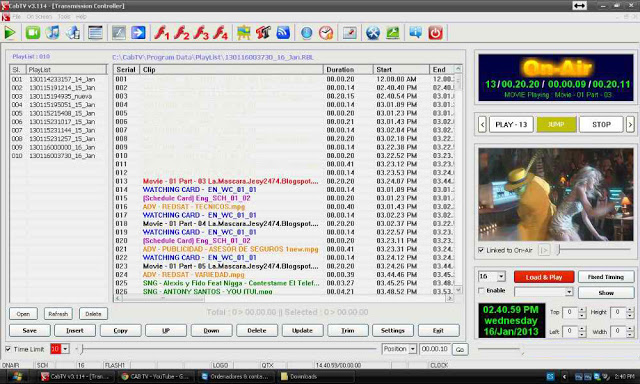Click the round blue clock toolbar icon

[x=307, y=33]
